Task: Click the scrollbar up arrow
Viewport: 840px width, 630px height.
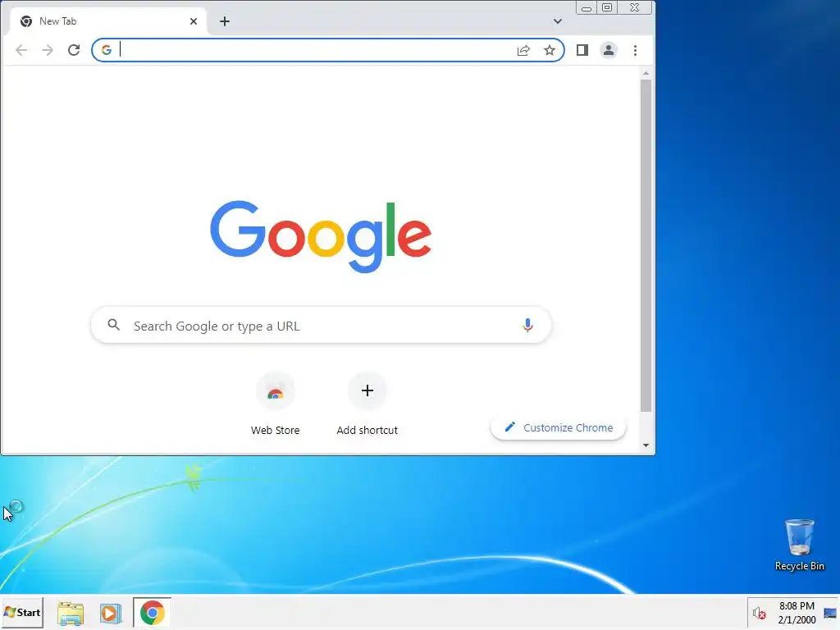Action: 646,73
